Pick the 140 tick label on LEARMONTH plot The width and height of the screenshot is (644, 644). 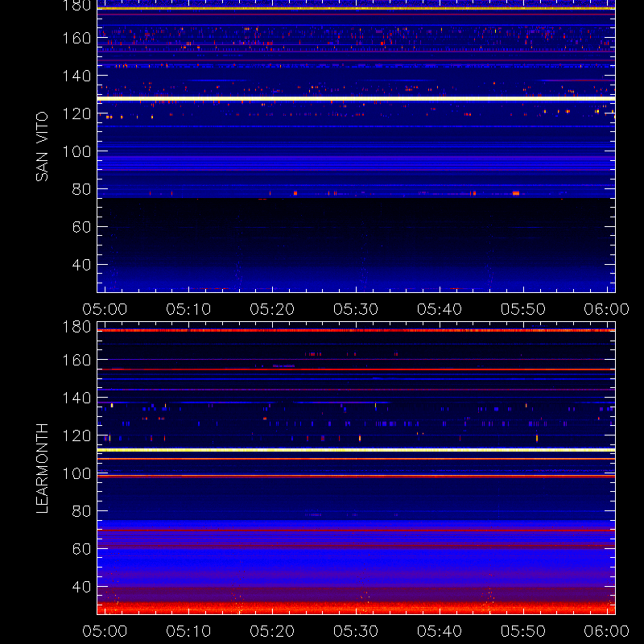click(x=76, y=398)
